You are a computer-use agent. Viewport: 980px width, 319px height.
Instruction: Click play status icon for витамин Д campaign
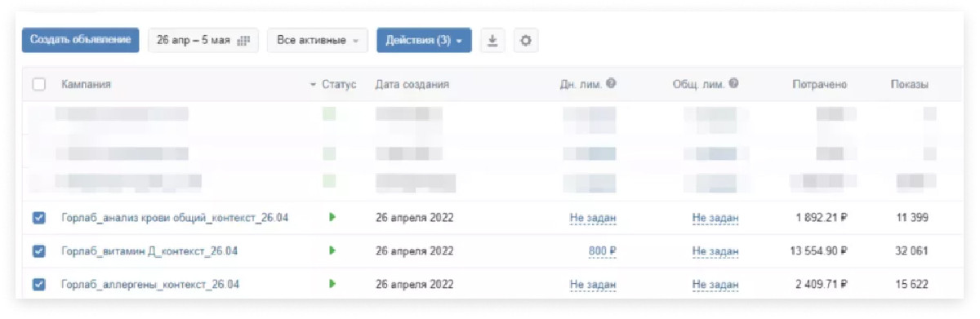pos(332,250)
